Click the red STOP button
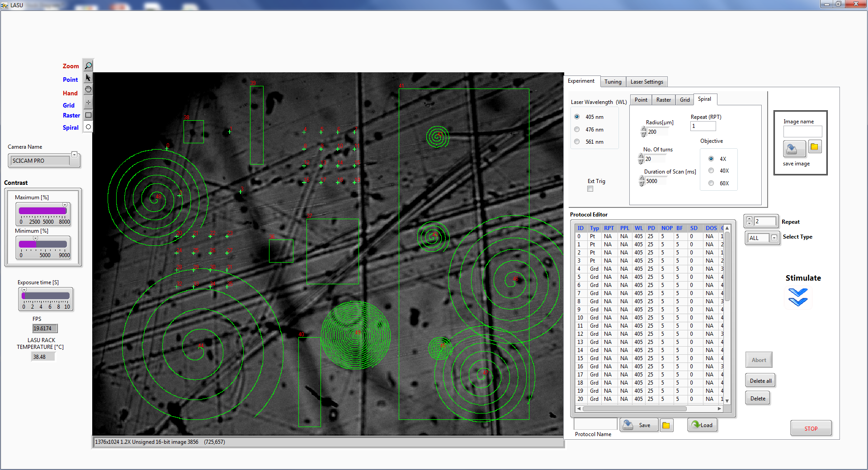 (811, 428)
